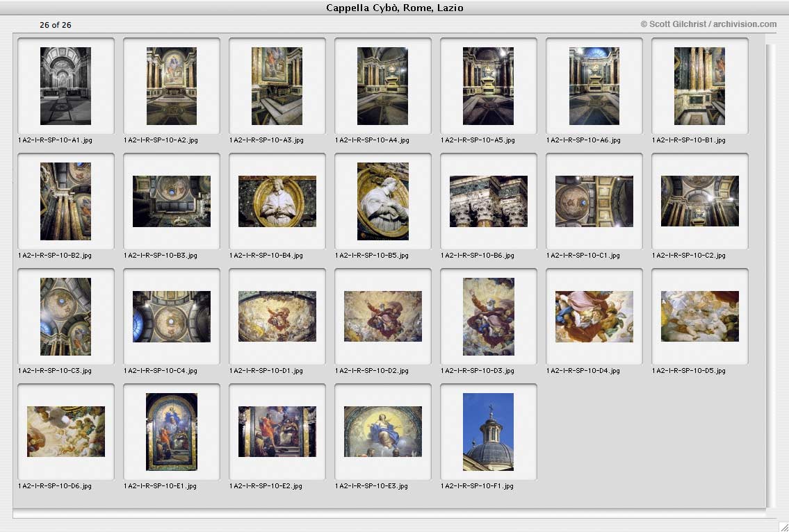View the 1A2-I-R-SP-10-A6.jpg thumbnail
The height and width of the screenshot is (532, 789).
594,86
